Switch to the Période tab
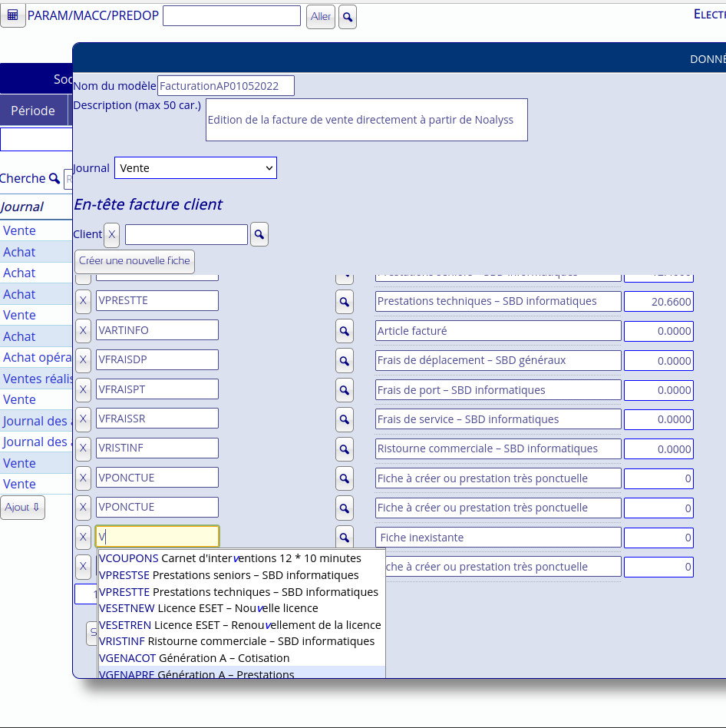726x728 pixels. coord(33,111)
